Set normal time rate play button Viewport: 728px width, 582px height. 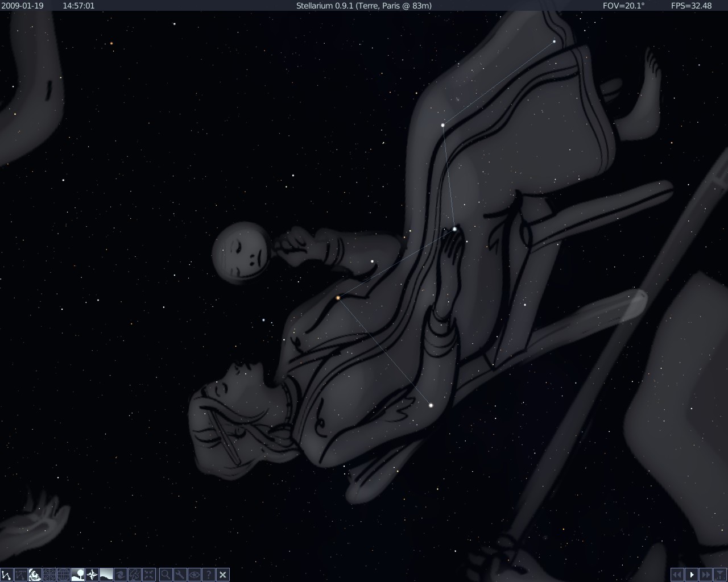pos(692,575)
